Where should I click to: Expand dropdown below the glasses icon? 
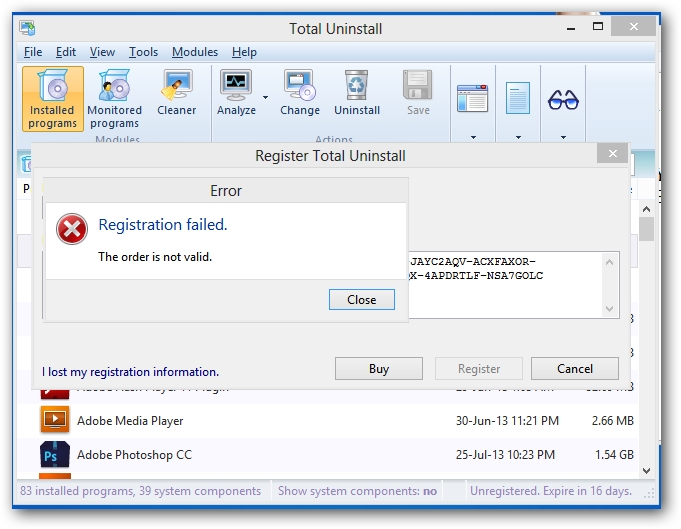[563, 137]
